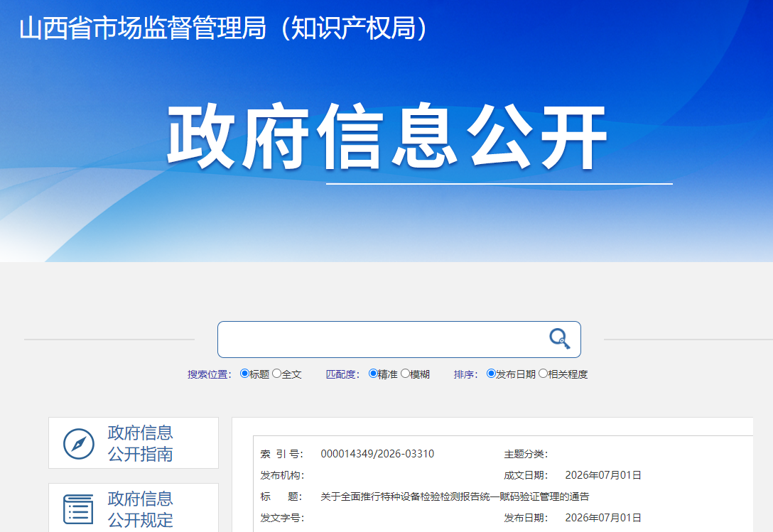The image size is (773, 532).
Task: Click the notice title about 特种设备检验检测报告
Action: (455, 496)
